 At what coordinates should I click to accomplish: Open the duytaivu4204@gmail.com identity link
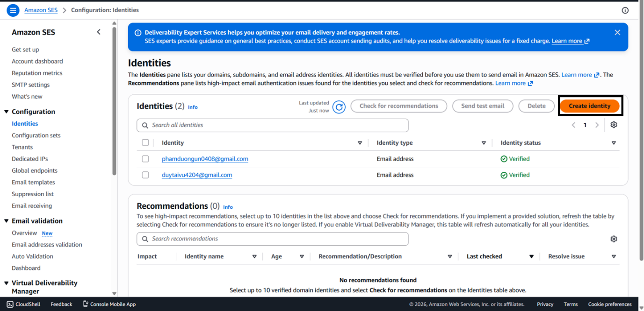click(x=197, y=175)
